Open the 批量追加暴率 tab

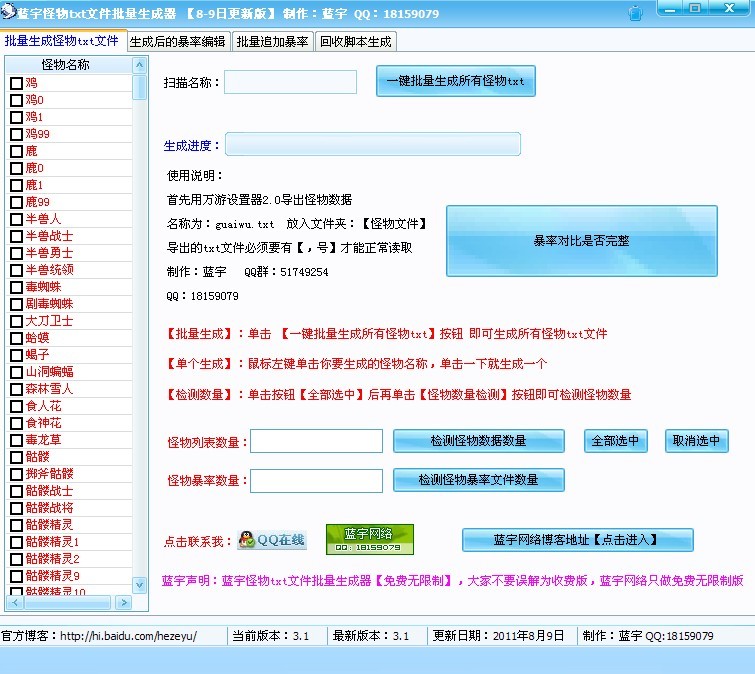coord(273,42)
